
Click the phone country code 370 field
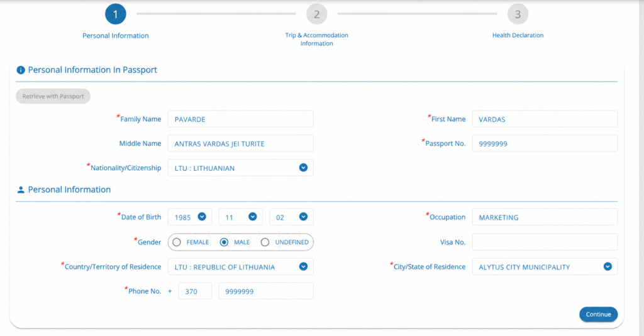coord(195,291)
